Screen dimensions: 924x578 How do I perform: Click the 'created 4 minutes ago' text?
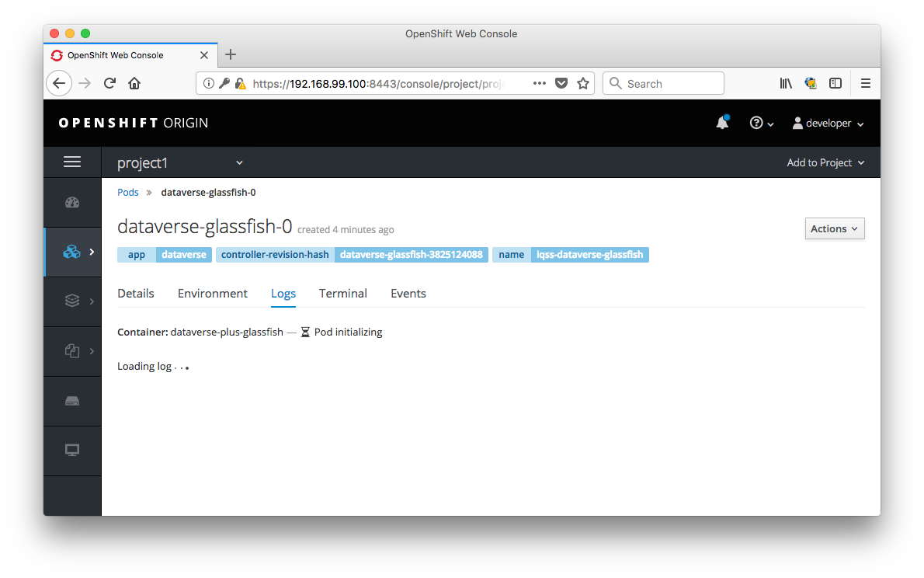coord(346,229)
